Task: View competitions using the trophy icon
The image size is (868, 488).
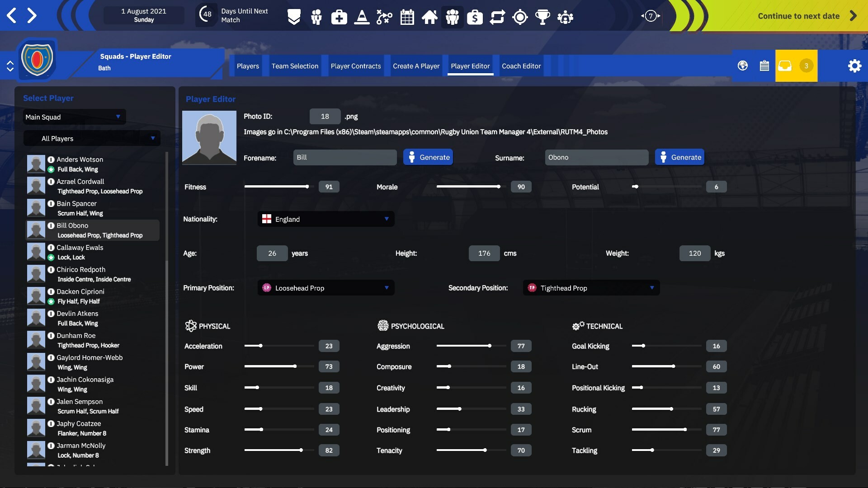Action: (x=543, y=17)
